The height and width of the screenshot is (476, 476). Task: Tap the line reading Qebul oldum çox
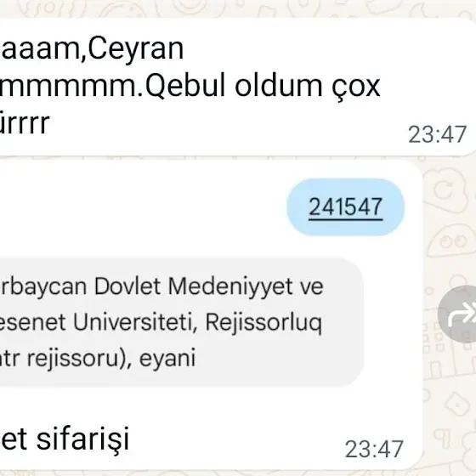263,87
